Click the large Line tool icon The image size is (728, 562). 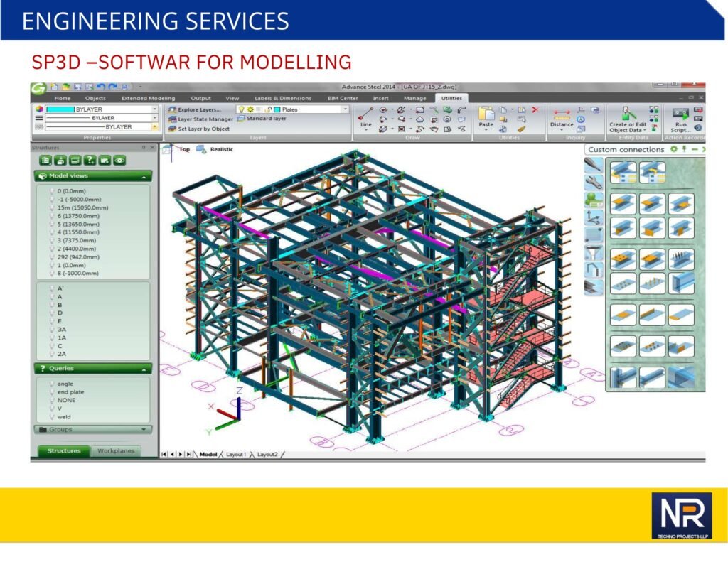pos(366,114)
